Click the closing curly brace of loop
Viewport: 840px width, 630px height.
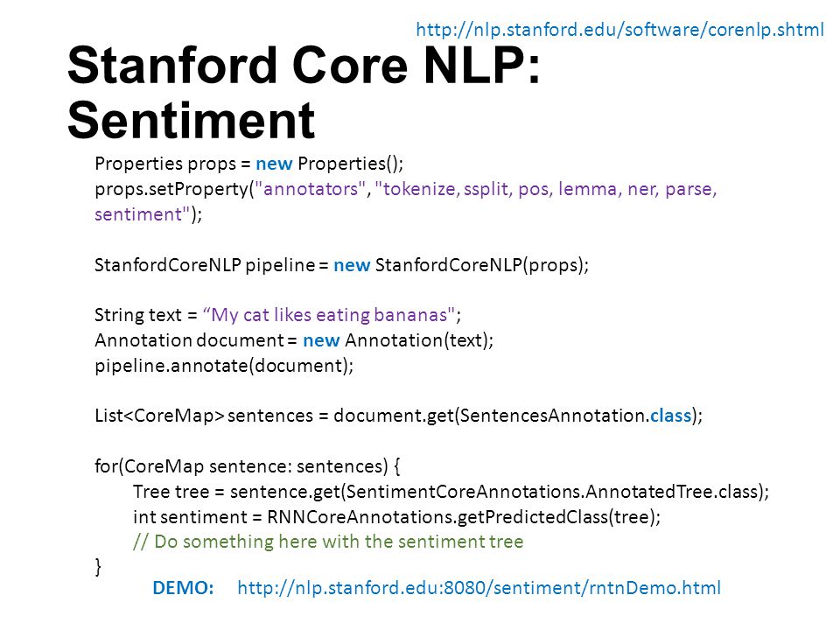click(98, 567)
